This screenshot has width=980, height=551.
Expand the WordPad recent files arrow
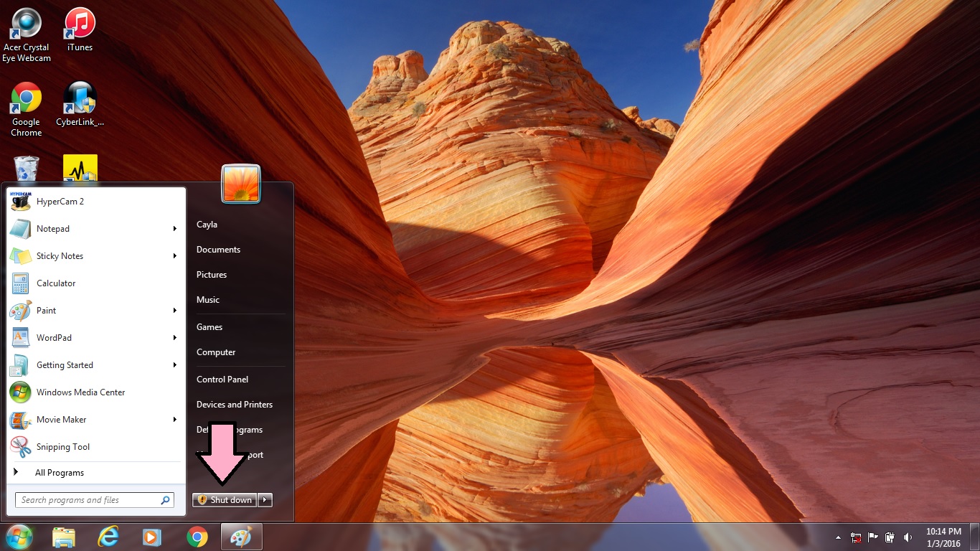174,338
